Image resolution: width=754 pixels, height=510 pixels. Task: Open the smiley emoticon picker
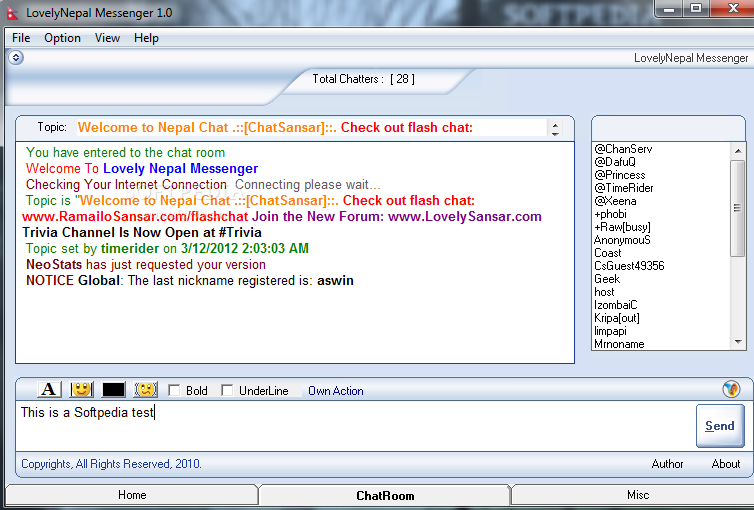(x=81, y=389)
